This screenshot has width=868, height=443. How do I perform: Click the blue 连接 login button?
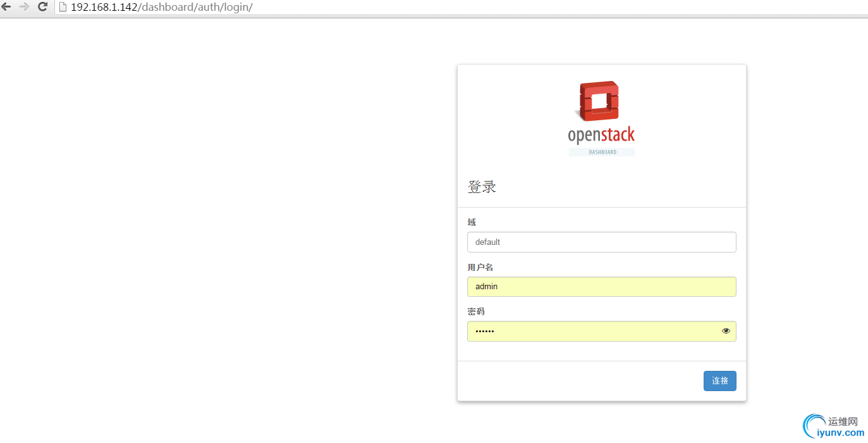coord(720,381)
